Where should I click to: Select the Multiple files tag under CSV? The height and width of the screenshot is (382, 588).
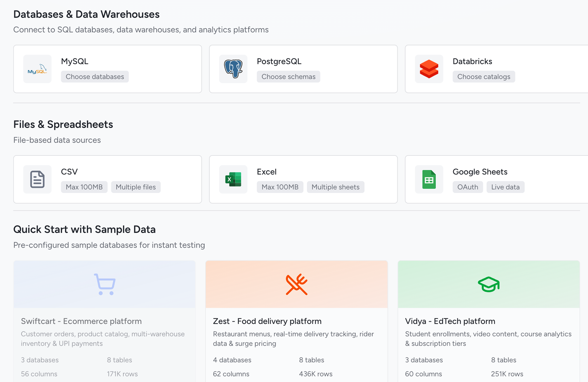coord(136,187)
